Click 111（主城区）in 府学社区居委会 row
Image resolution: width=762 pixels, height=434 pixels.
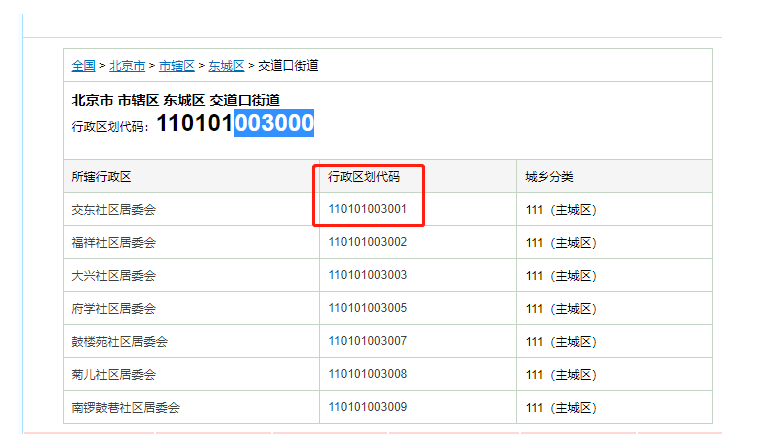click(x=561, y=309)
